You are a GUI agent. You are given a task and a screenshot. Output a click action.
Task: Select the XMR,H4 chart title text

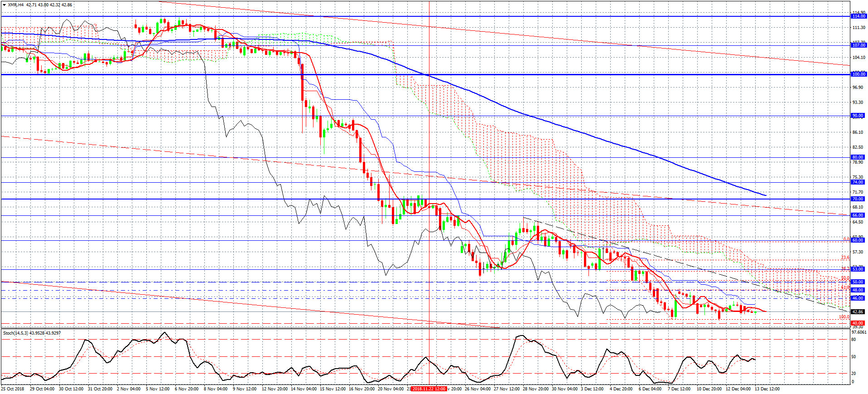pyautogui.click(x=16, y=5)
